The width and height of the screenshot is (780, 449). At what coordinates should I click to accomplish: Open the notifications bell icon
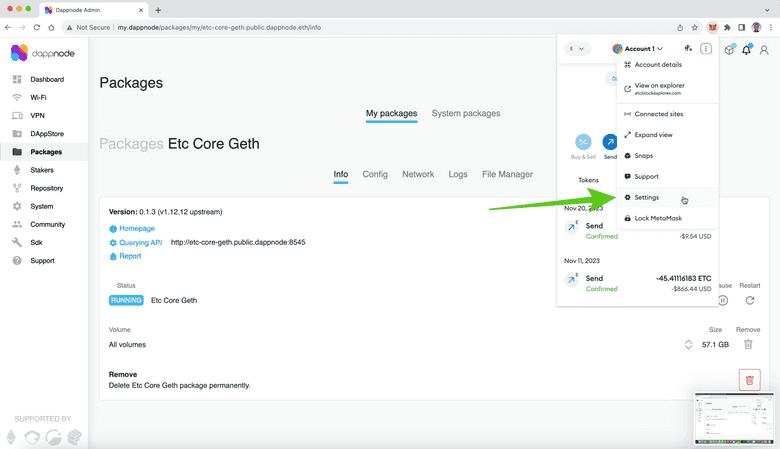tap(746, 50)
